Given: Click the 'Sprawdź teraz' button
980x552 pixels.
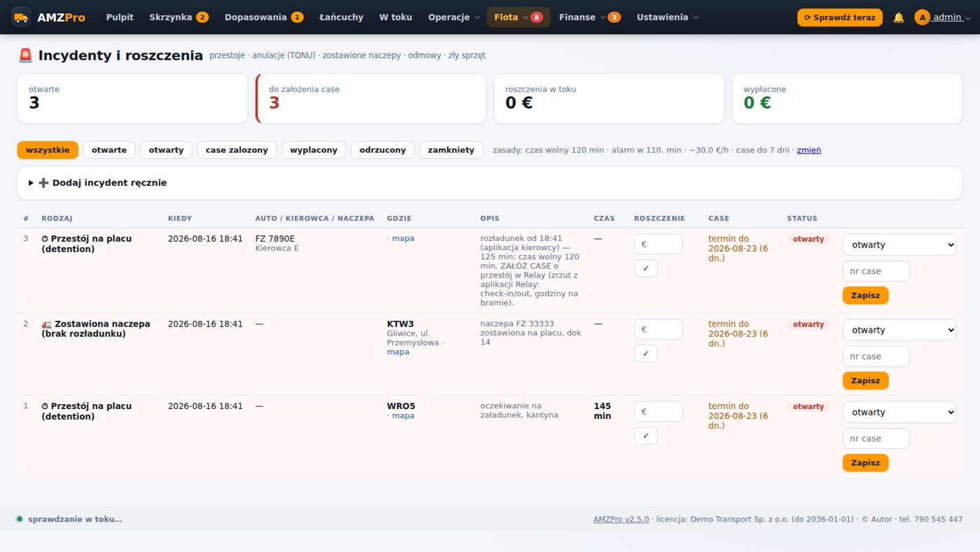Looking at the screenshot, I should 839,18.
